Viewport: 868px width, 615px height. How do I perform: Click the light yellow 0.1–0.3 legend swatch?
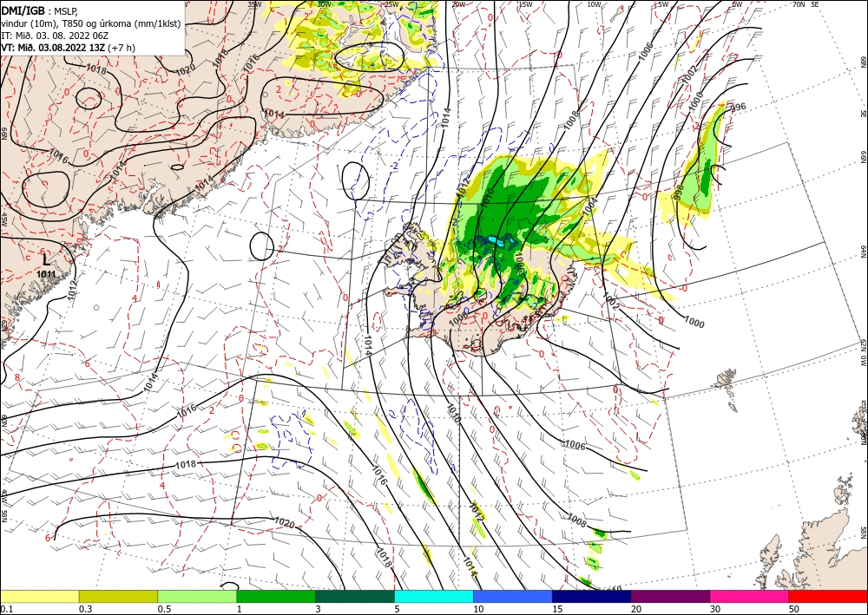(39, 596)
